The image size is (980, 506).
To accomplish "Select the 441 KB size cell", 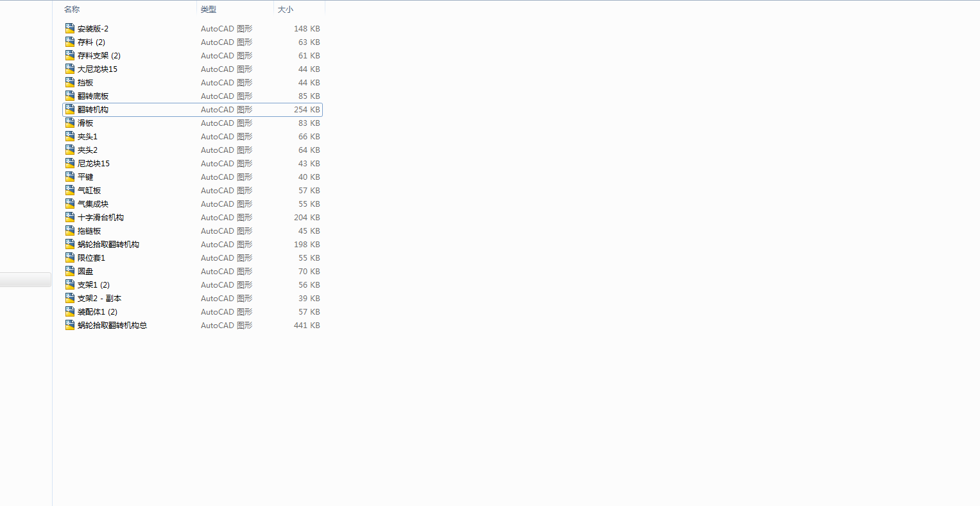I will click(307, 326).
